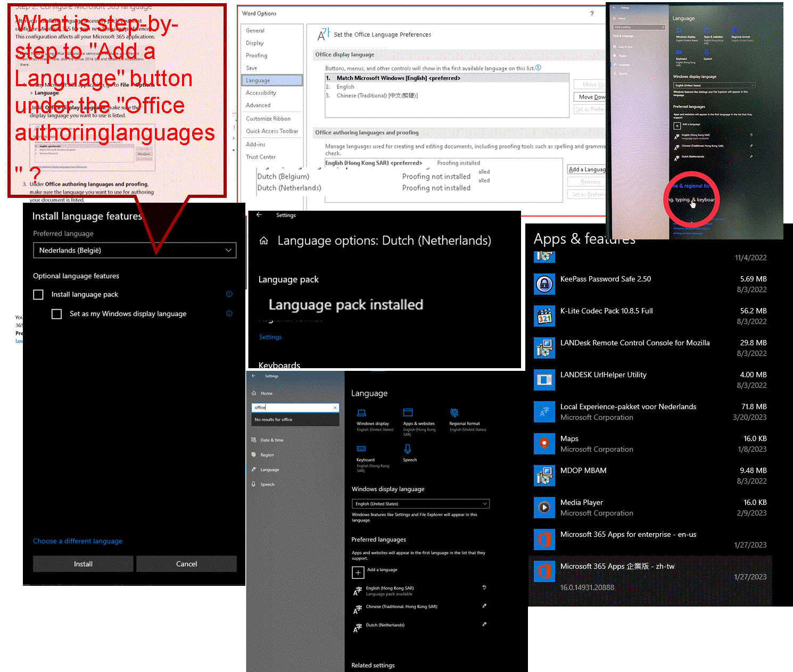
Task: Select Language in Word Options sidebar
Action: 272,80
